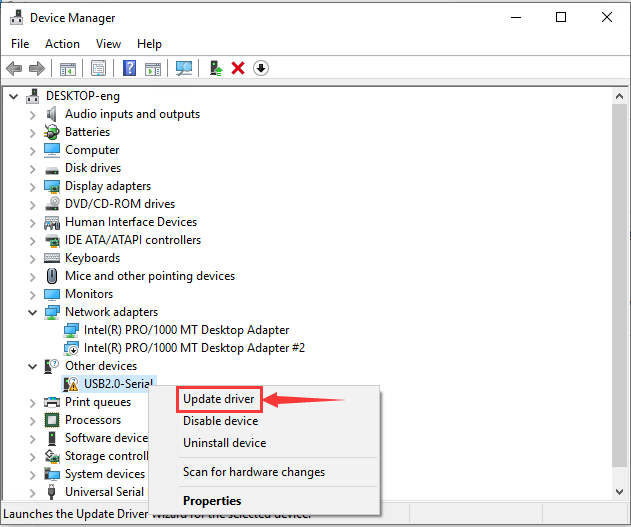Click Show/Hide console tree toolbar icon
631x527 pixels.
point(68,69)
